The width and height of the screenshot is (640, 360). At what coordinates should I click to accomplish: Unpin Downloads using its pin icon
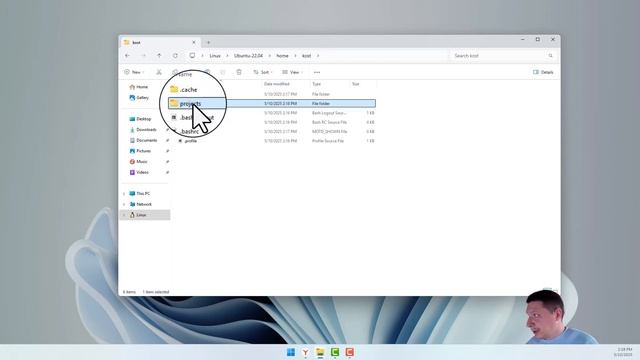[167, 130]
